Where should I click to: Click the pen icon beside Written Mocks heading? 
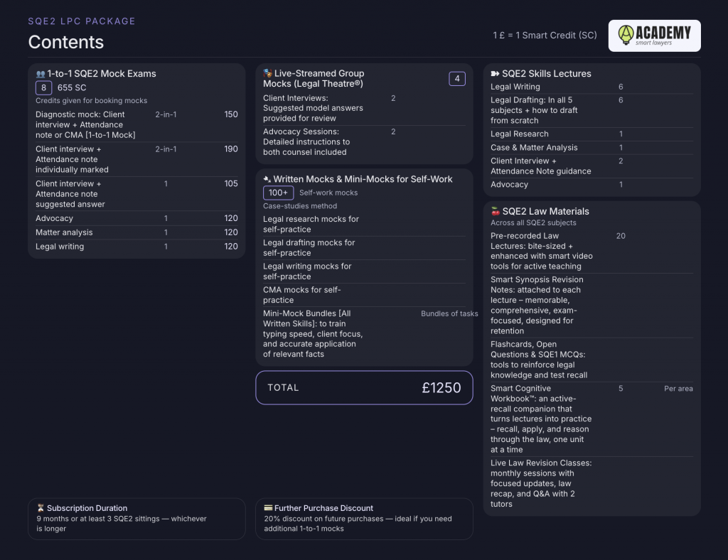(267, 179)
